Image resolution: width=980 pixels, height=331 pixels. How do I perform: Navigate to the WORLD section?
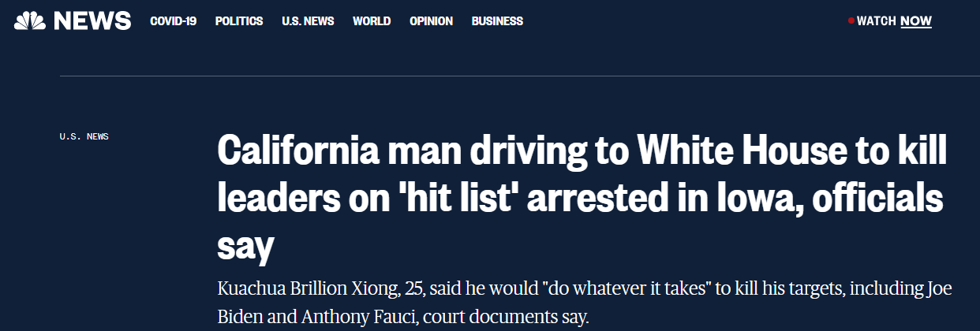[x=372, y=21]
